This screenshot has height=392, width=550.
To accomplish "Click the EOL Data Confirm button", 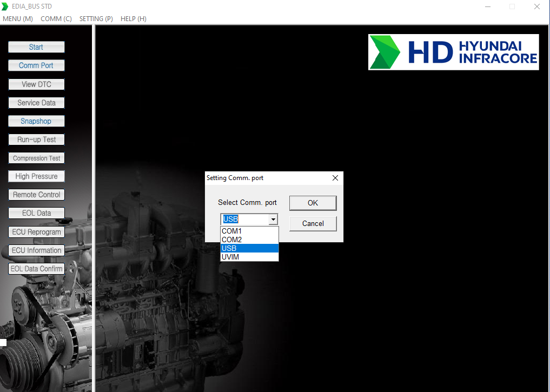I will point(36,269).
